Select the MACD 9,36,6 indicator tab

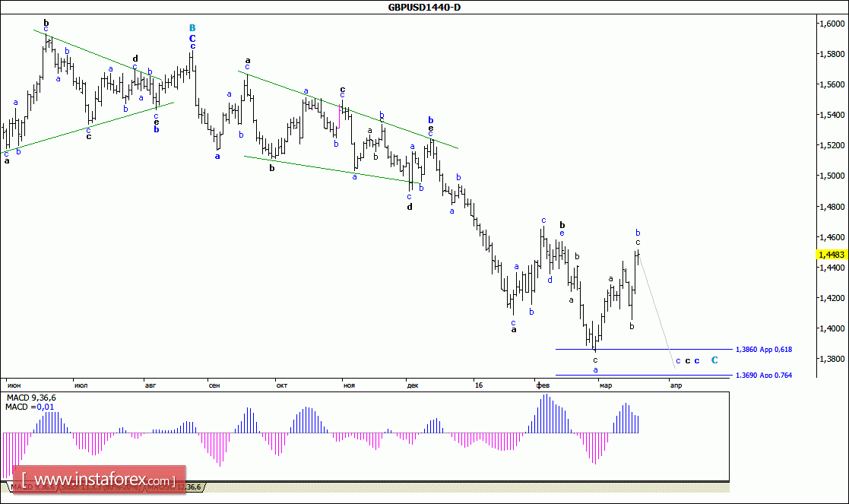pyautogui.click(x=31, y=487)
